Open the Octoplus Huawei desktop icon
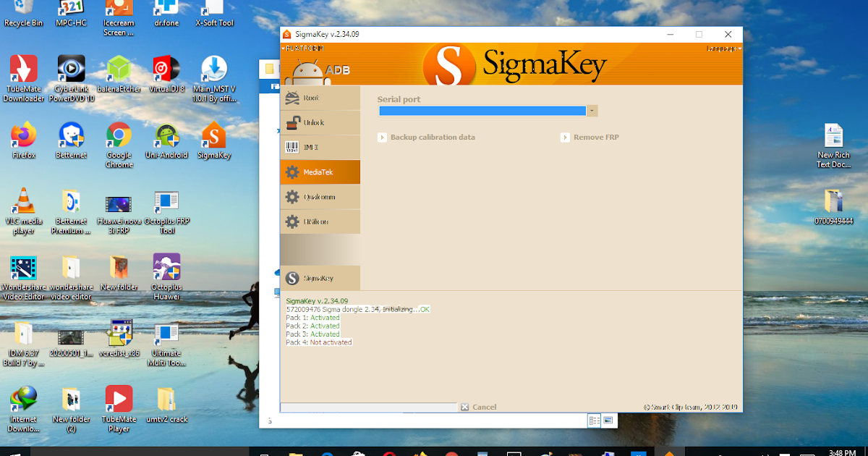 [166, 276]
